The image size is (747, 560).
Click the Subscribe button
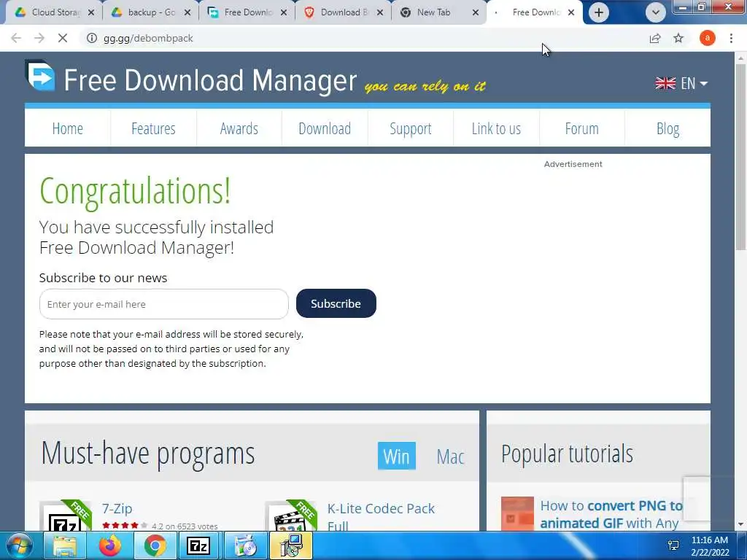[336, 303]
